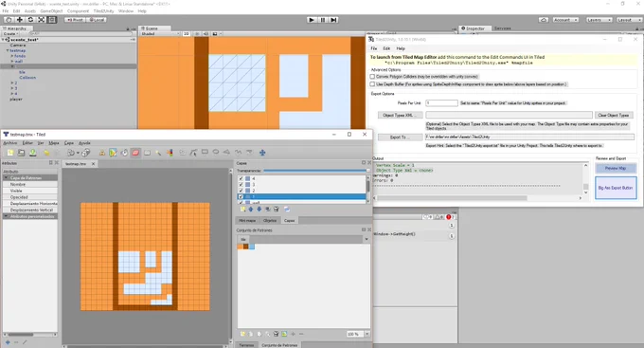Switch to the Objetos tab in Tiled
644x348 pixels.
point(270,221)
